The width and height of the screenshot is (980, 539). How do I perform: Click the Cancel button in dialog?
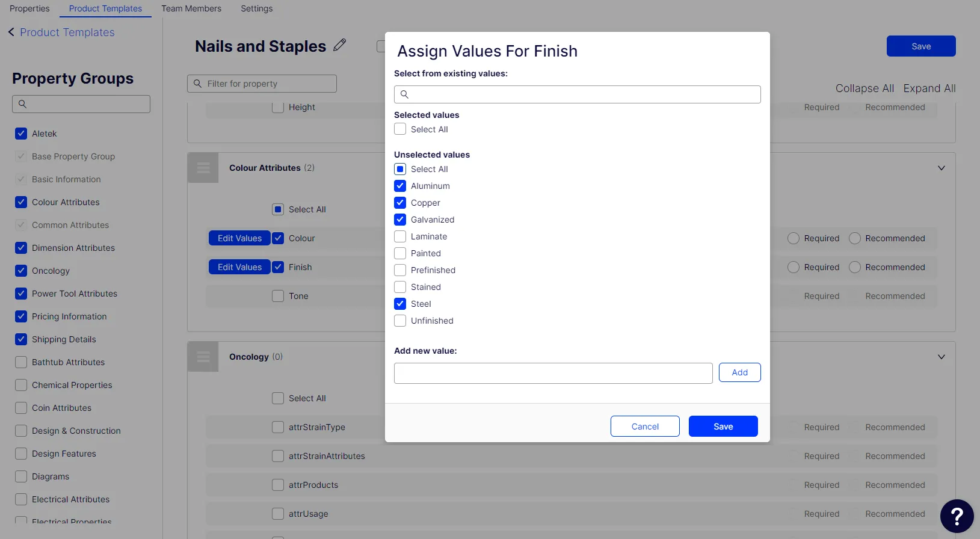point(645,427)
